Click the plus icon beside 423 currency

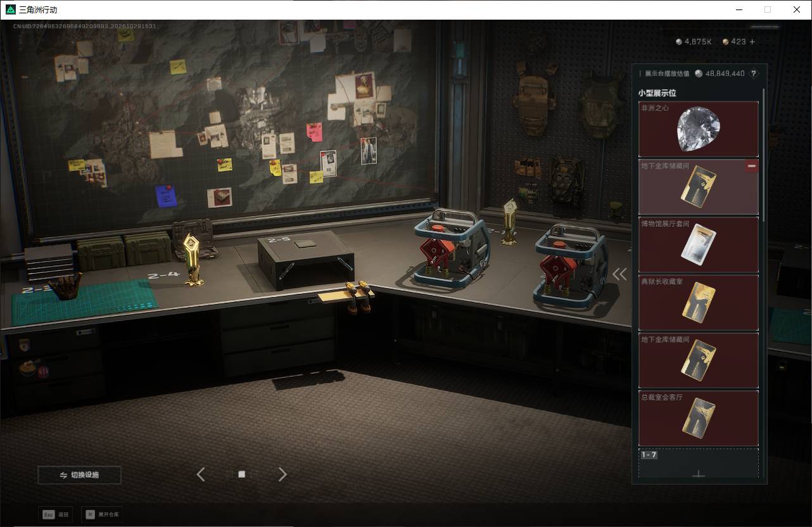tap(752, 42)
